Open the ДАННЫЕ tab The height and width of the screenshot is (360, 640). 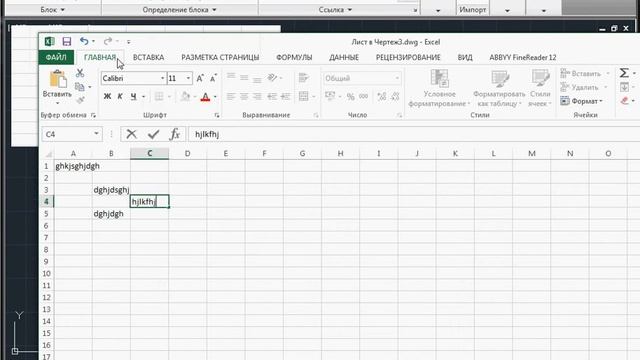click(344, 58)
